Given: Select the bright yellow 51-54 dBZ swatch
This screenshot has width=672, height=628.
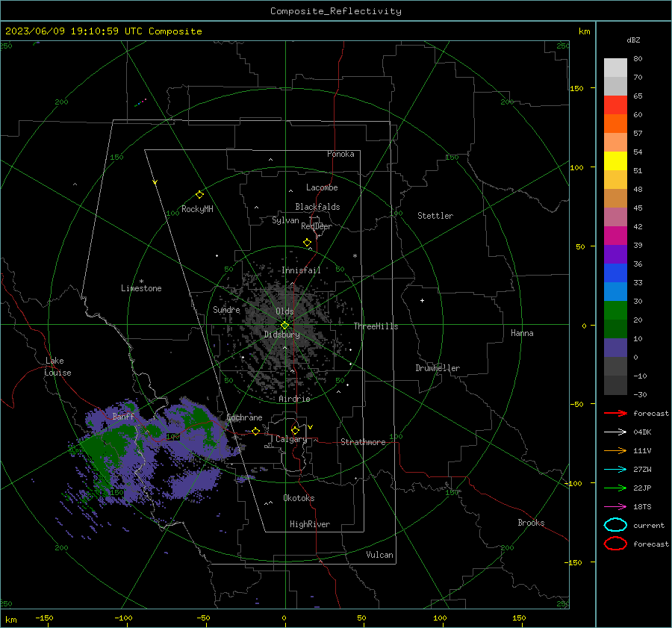Looking at the screenshot, I should coord(615,161).
